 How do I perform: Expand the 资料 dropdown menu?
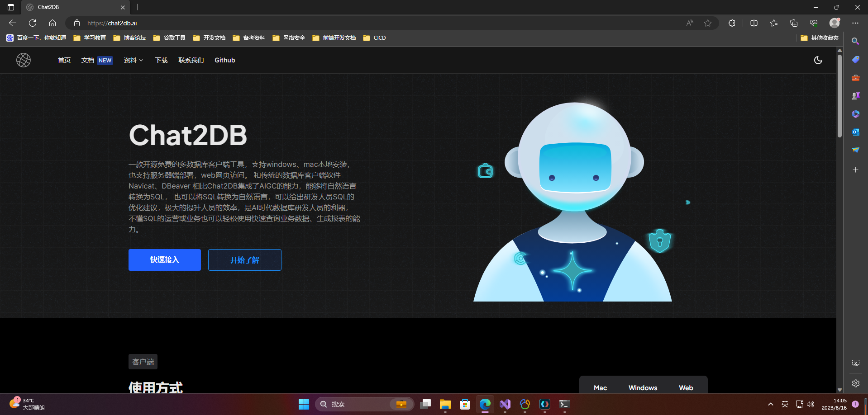134,60
